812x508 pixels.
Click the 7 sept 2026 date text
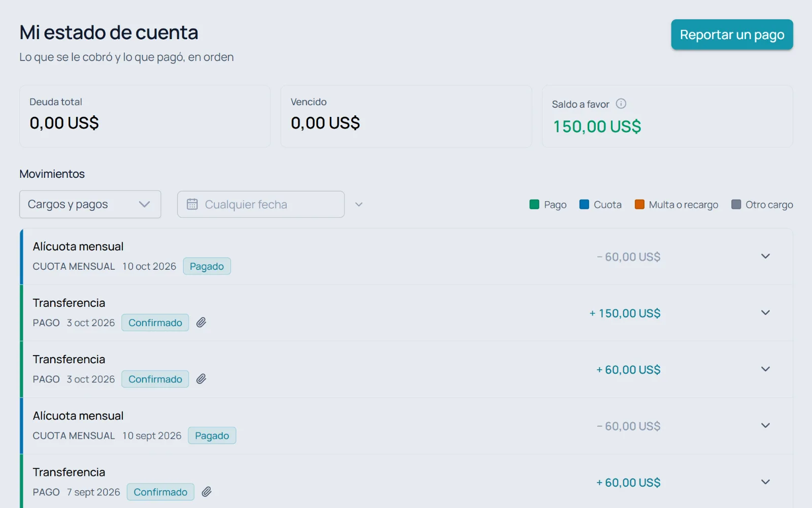(x=93, y=492)
